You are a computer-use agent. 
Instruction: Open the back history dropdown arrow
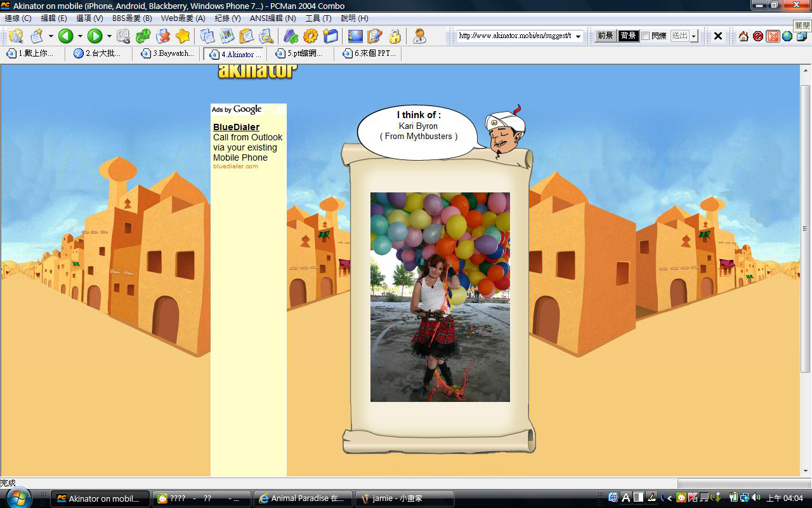pos(80,36)
